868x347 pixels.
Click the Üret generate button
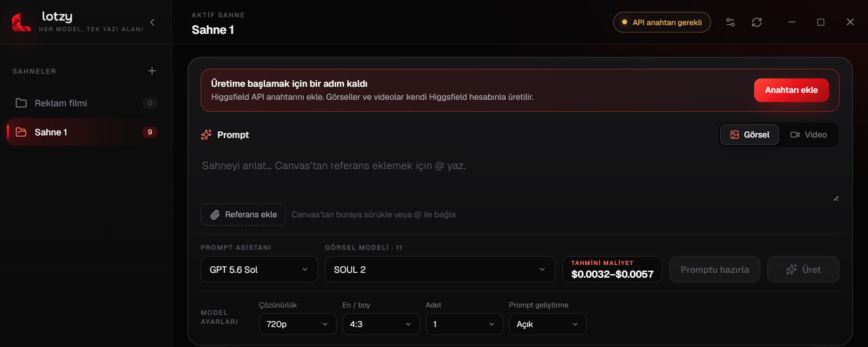[x=803, y=269]
